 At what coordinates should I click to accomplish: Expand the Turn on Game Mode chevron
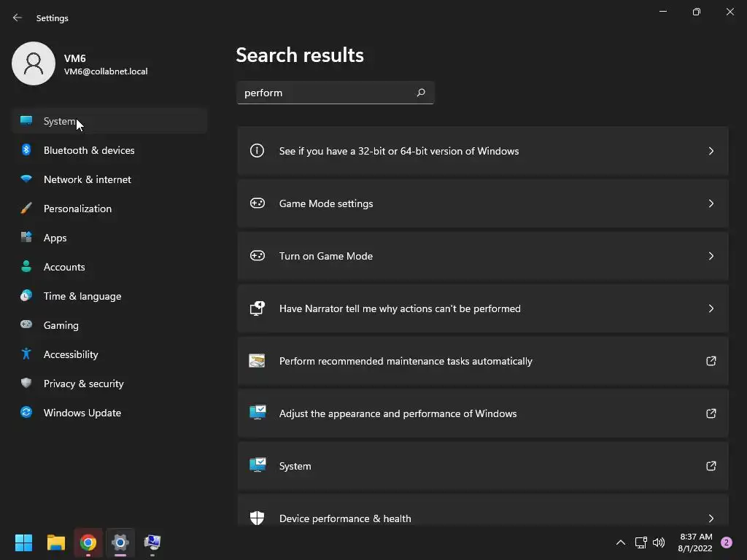coord(711,256)
